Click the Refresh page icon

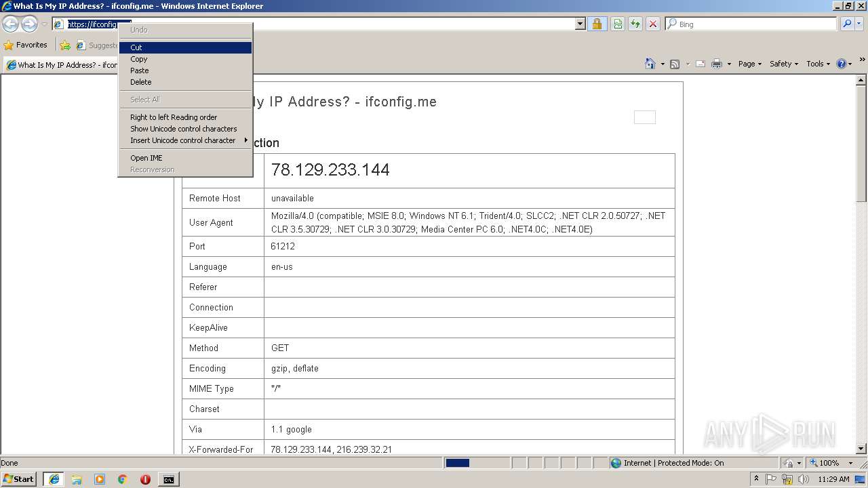pyautogui.click(x=635, y=24)
